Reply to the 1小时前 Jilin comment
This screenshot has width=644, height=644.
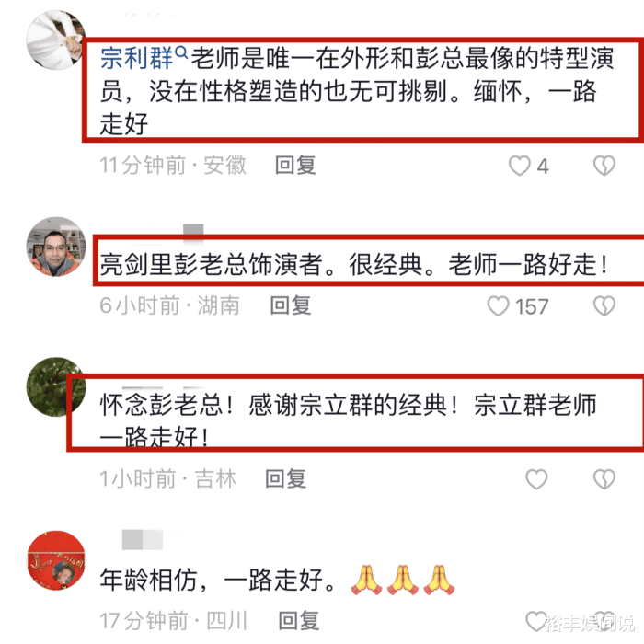[285, 479]
